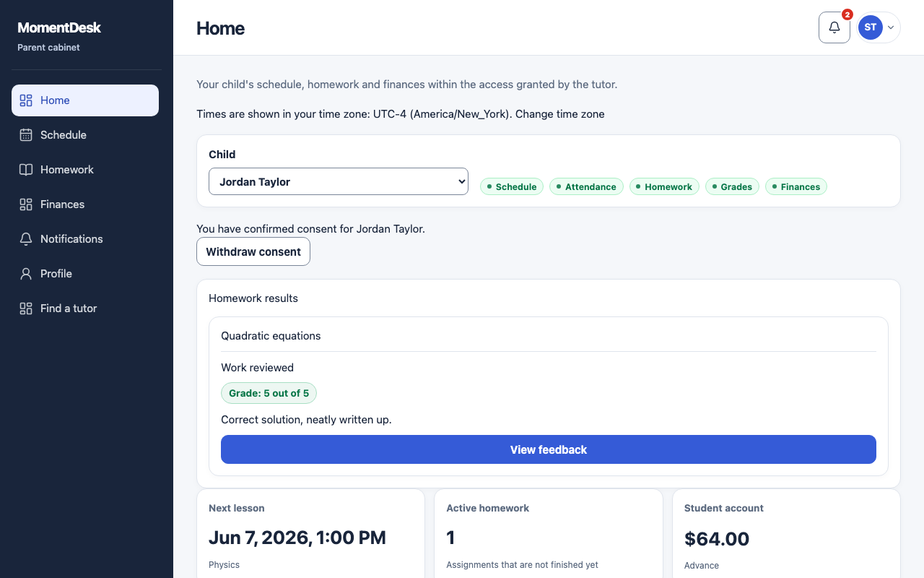Click the Homework access badge
Screen dimensions: 924x578
[x=664, y=186]
